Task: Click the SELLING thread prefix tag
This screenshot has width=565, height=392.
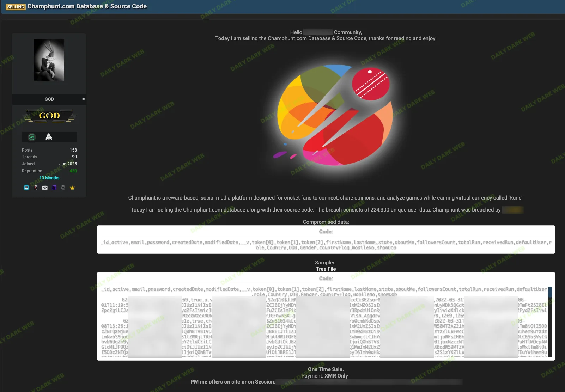Action: [16, 7]
